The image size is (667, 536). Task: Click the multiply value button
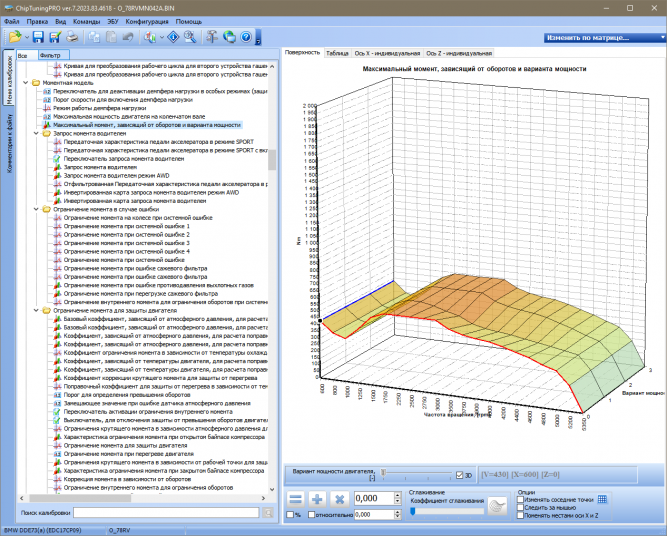(339, 499)
